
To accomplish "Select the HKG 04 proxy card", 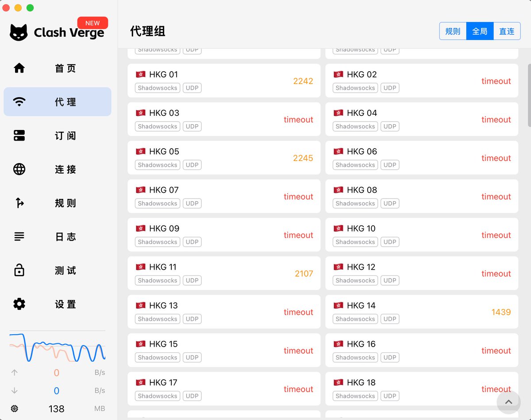I will point(422,119).
